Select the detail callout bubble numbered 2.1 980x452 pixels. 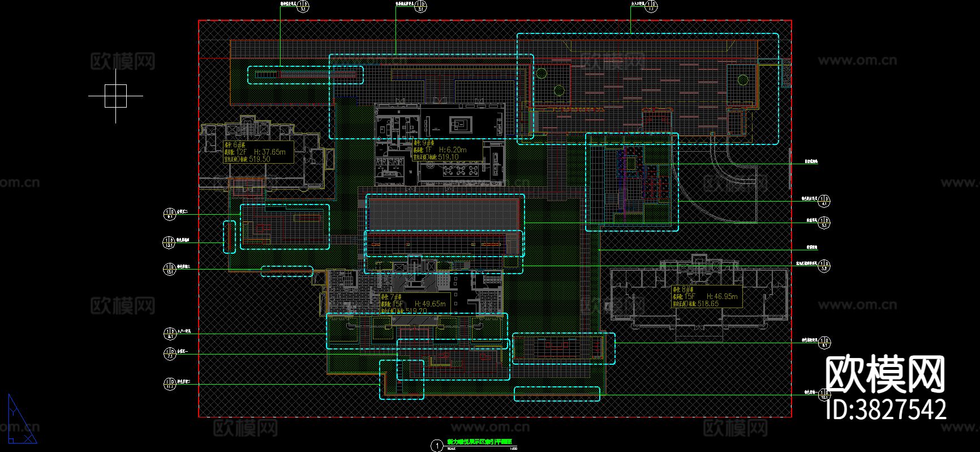(x=420, y=7)
